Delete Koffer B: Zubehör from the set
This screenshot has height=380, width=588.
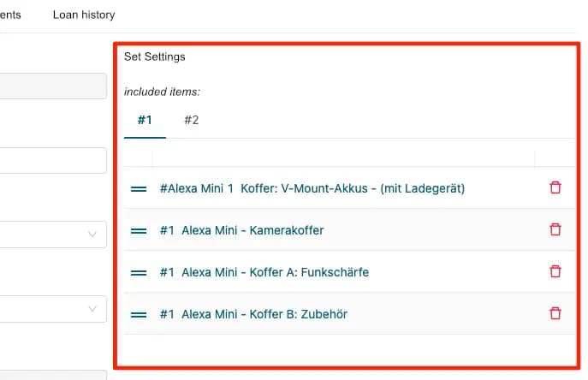click(x=555, y=313)
